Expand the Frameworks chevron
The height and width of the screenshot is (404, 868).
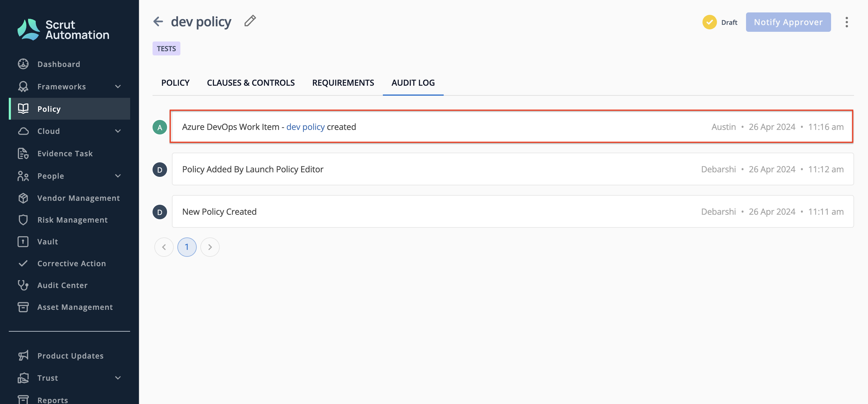(118, 87)
